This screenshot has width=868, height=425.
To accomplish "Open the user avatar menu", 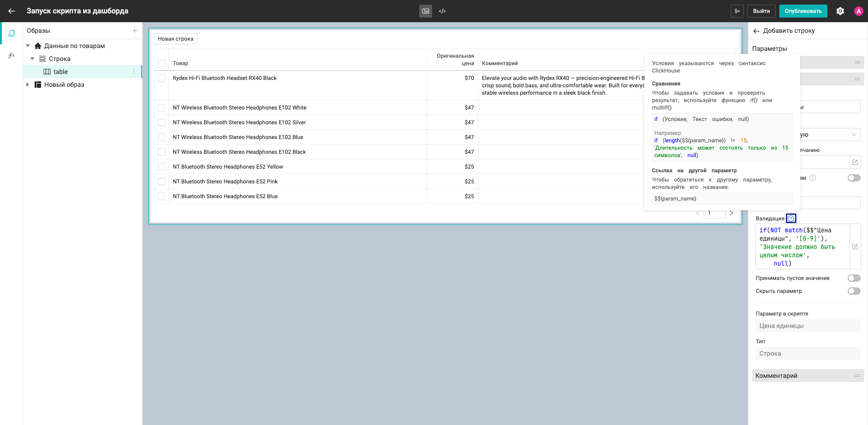I will click(x=858, y=11).
